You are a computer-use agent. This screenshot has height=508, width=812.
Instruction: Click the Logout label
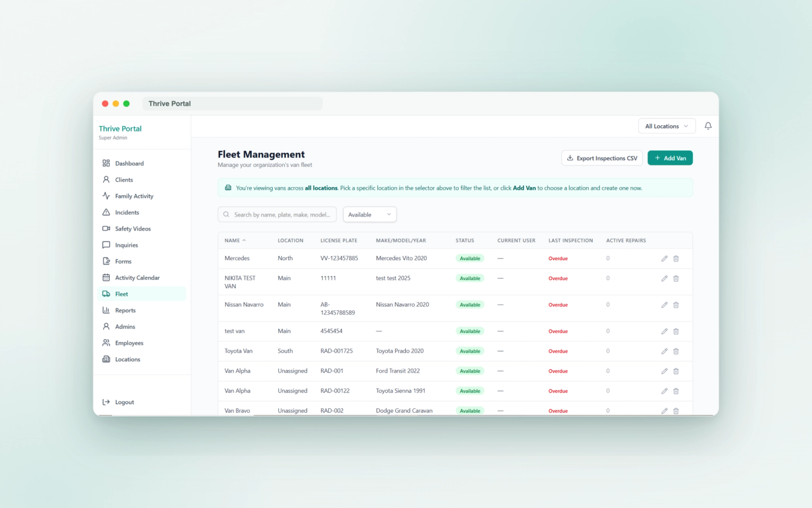[124, 402]
